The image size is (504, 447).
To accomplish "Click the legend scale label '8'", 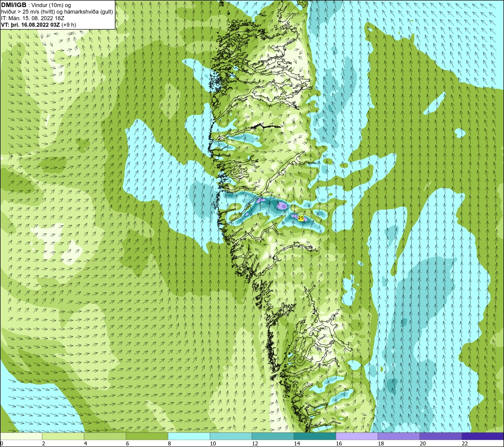I will click(x=170, y=443).
